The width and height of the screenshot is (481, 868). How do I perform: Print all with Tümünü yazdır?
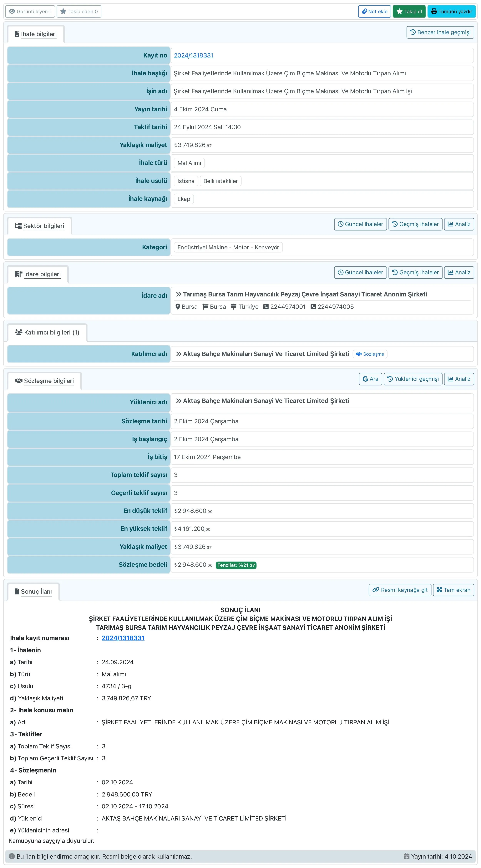pyautogui.click(x=451, y=12)
